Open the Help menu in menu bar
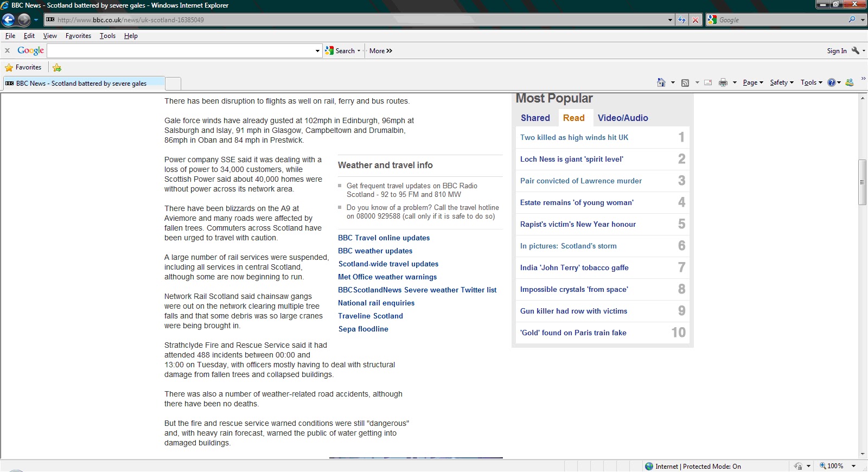The image size is (868, 472). coord(131,36)
